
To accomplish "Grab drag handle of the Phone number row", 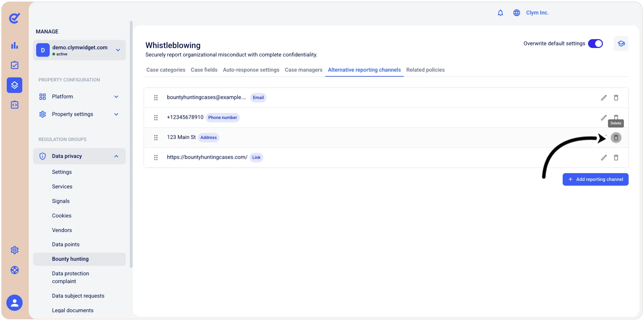I will 156,118.
